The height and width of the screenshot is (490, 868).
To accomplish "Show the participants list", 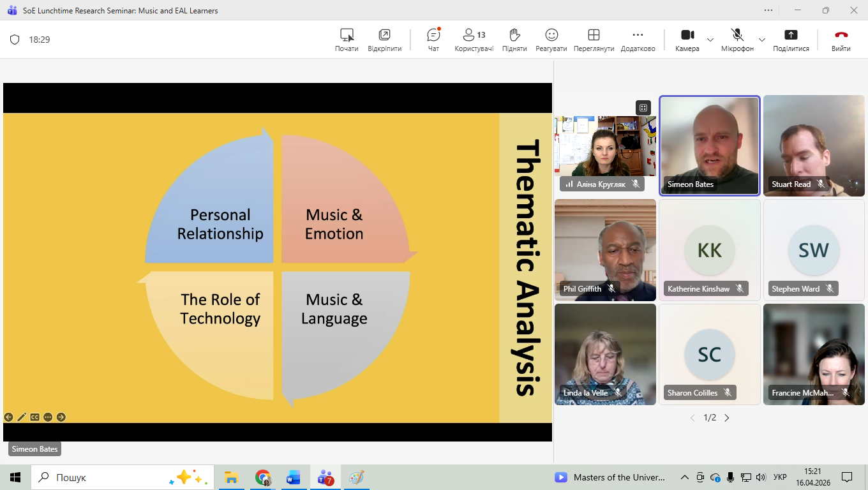I will (x=474, y=40).
